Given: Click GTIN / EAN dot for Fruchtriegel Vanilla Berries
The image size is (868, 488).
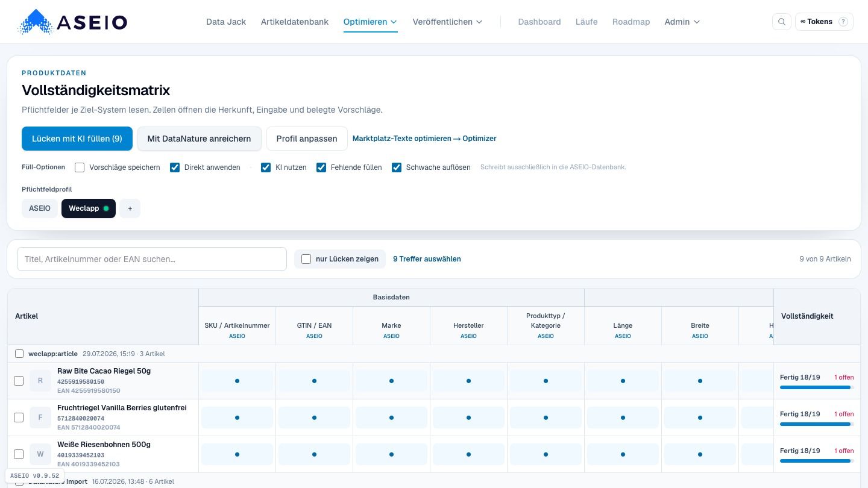Looking at the screenshot, I should point(314,418).
